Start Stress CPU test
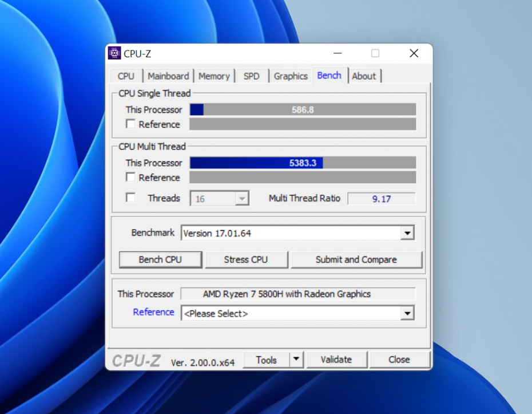The image size is (532, 414). click(245, 259)
